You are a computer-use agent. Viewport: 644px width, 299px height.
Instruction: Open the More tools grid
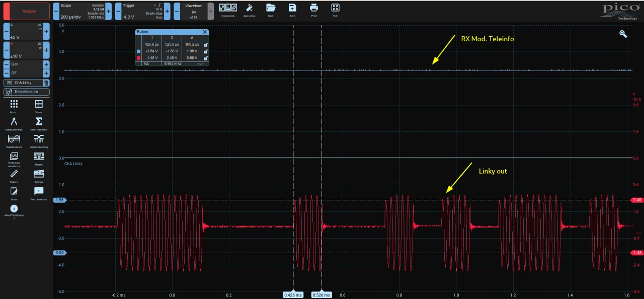point(14,106)
